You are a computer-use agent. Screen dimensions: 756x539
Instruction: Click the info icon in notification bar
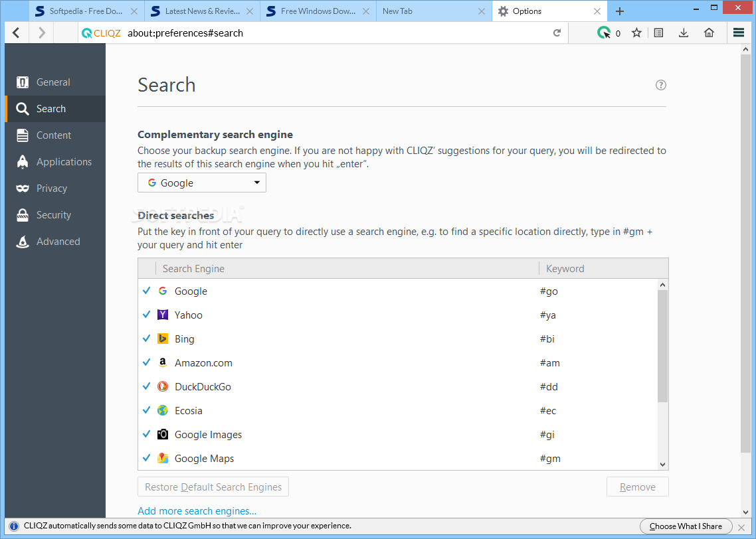tap(14, 526)
